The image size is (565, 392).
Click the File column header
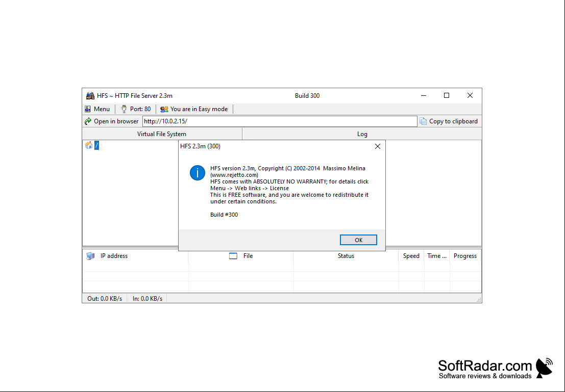point(241,256)
